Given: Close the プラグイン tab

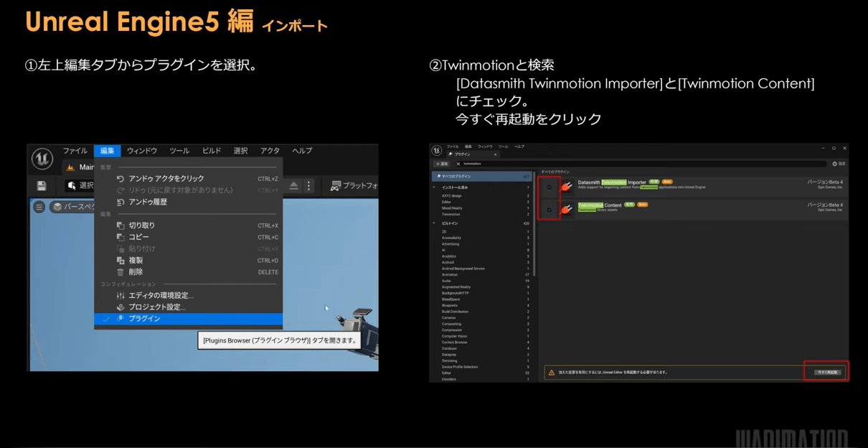Looking at the screenshot, I should pos(494,154).
